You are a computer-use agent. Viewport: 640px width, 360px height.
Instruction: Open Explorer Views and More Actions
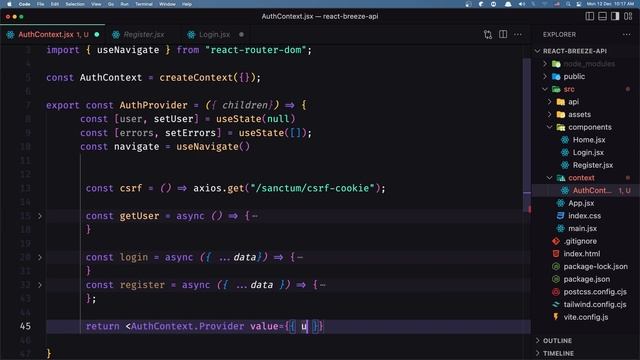(627, 35)
